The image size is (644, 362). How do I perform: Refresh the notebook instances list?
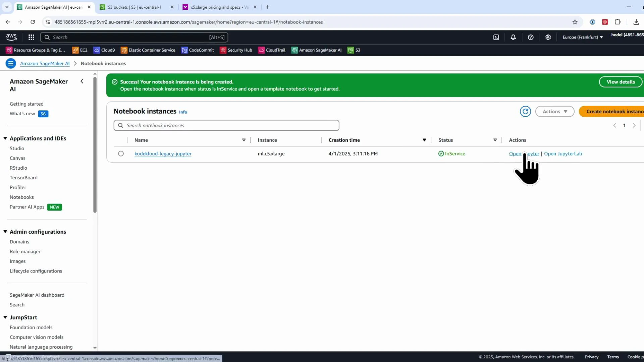525,111
